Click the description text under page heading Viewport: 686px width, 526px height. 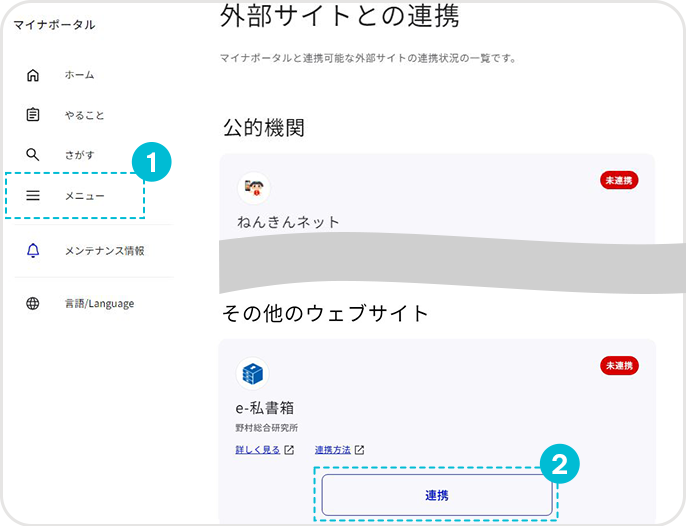click(368, 58)
